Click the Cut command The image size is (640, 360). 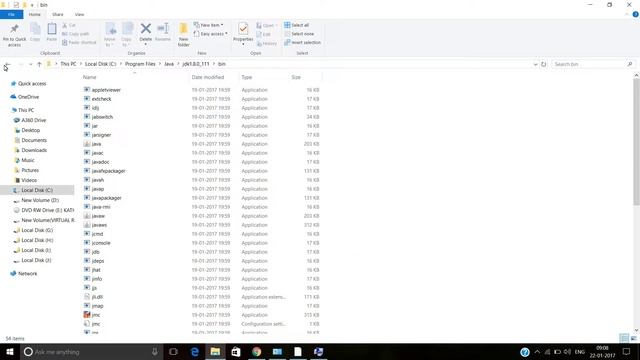click(x=69, y=25)
